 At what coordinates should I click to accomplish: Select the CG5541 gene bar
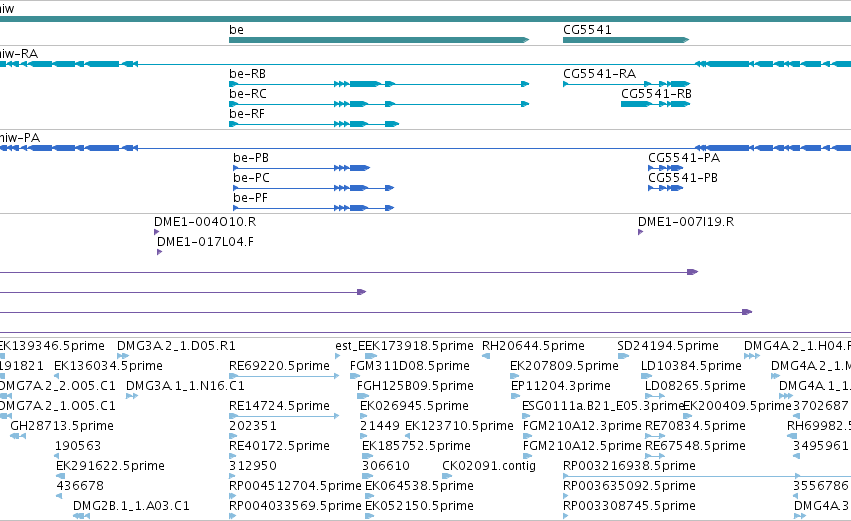pyautogui.click(x=626, y=40)
